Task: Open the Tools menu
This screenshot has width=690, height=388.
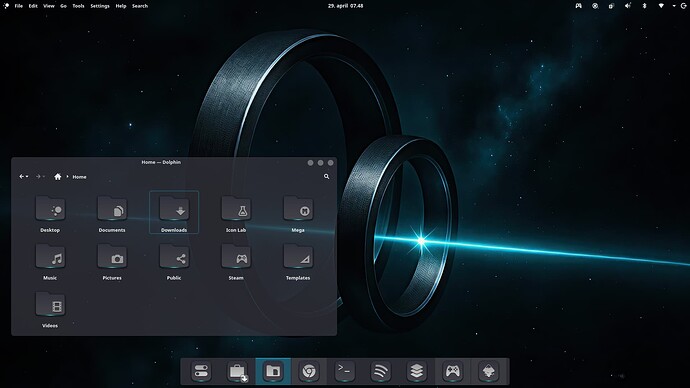Action: coord(78,6)
